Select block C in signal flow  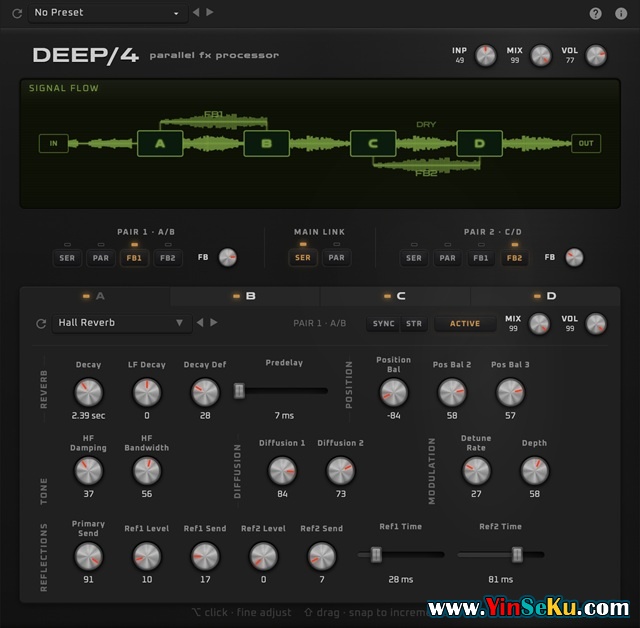[x=373, y=144]
